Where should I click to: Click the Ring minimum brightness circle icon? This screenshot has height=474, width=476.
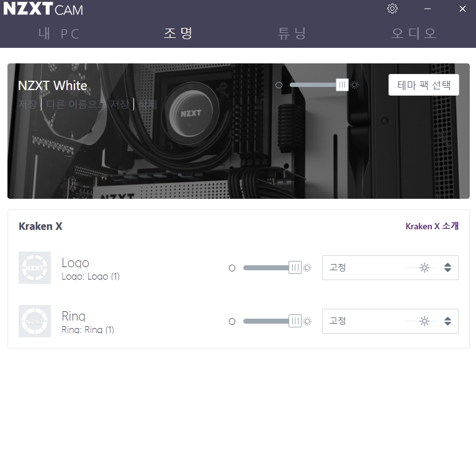coord(232,321)
